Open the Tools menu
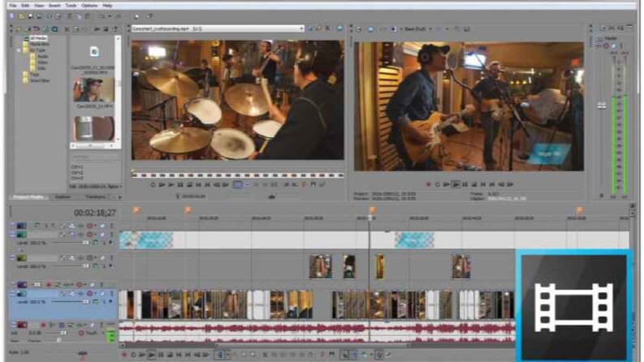 point(71,6)
